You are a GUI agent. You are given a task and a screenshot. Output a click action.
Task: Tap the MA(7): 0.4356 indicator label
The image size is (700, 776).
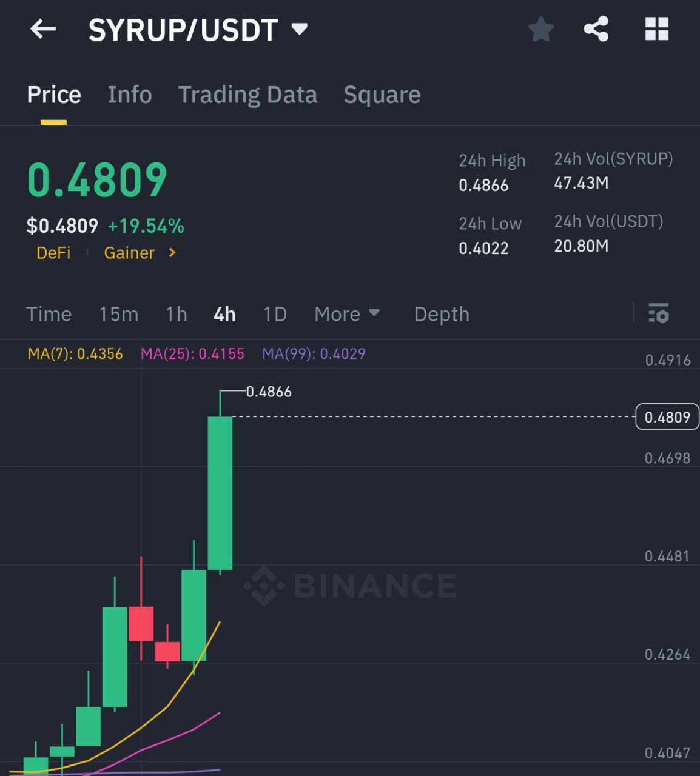click(x=75, y=353)
